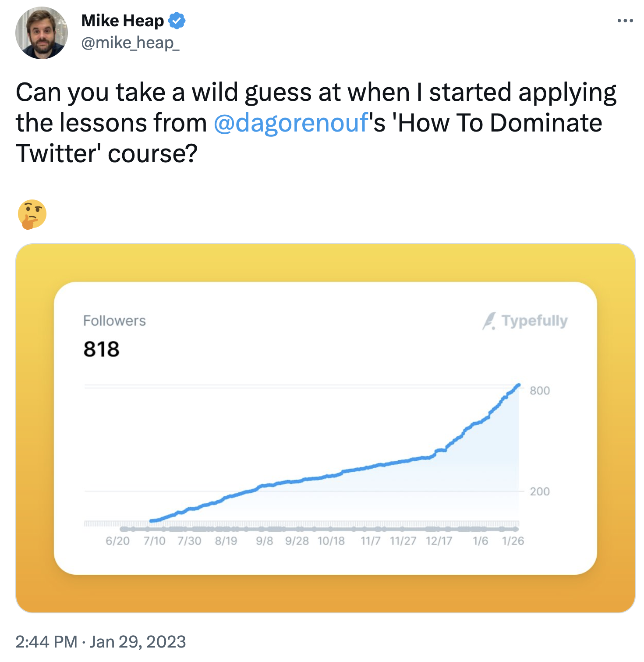Click Mike Heap's profile avatar
This screenshot has height=662, width=644.
[42, 32]
